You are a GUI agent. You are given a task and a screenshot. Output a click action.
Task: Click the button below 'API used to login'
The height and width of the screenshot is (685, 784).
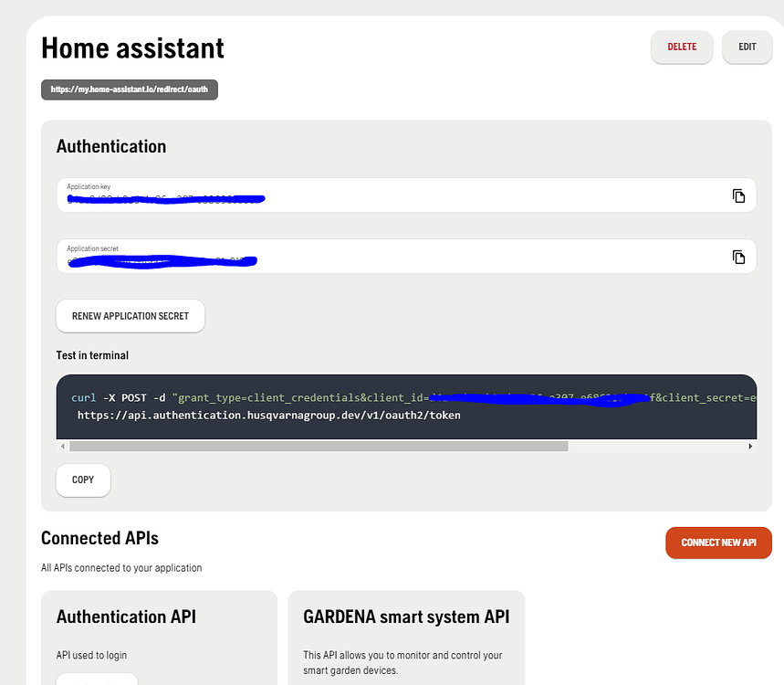tap(97, 680)
